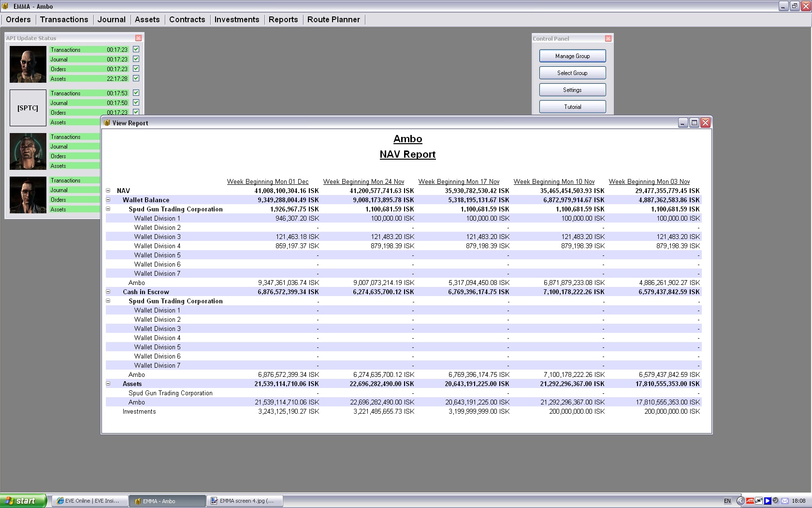812x508 pixels.
Task: Close the Control Panel window
Action: click(608, 39)
